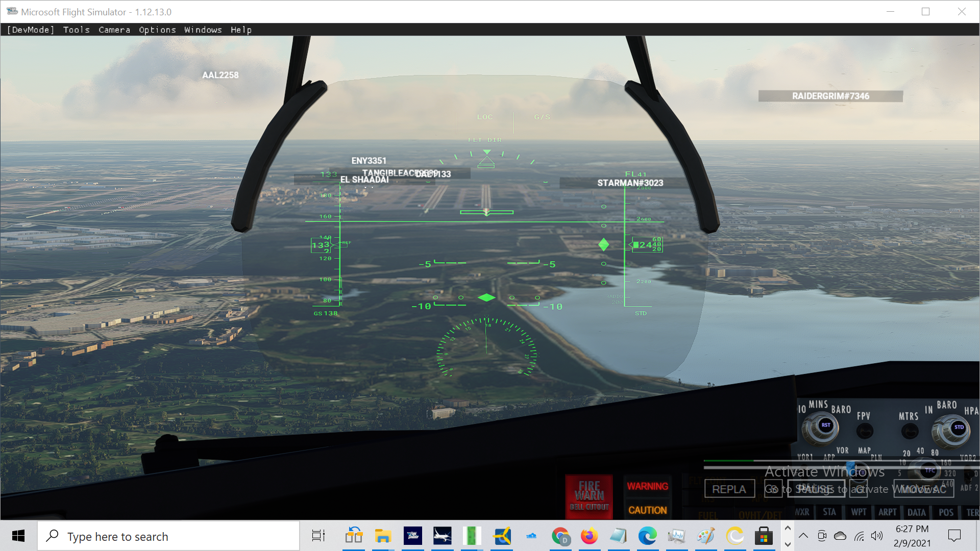Open the Camera menu
The image size is (980, 551).
(114, 30)
